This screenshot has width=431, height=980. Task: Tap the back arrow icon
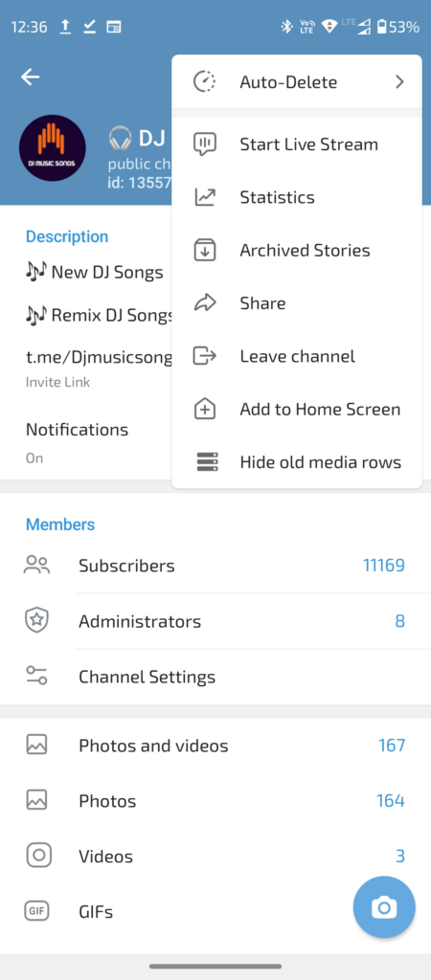tap(30, 77)
